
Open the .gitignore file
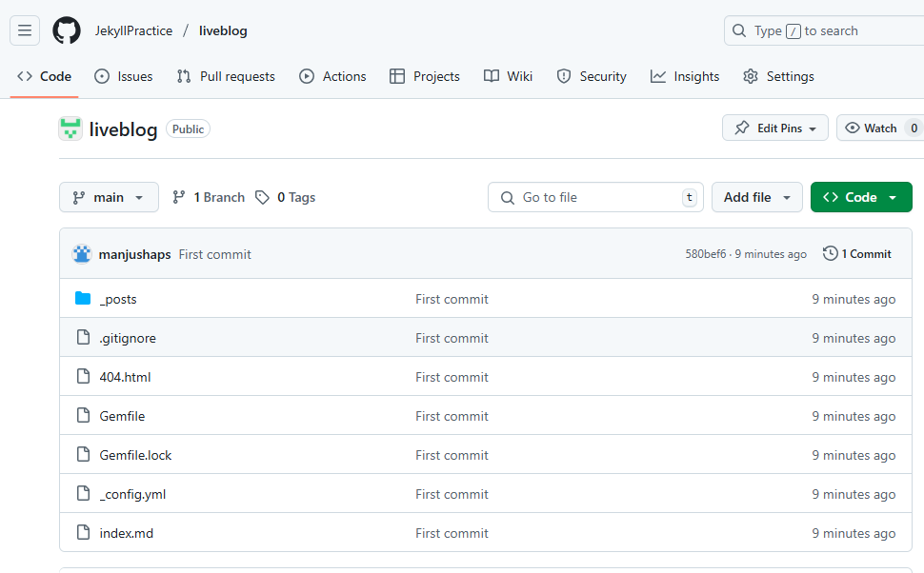coord(128,338)
